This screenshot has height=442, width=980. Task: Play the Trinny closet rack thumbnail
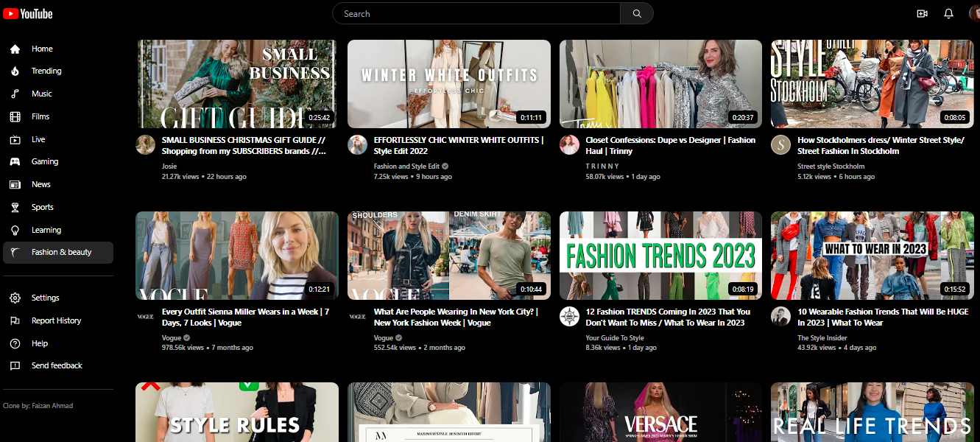click(661, 84)
